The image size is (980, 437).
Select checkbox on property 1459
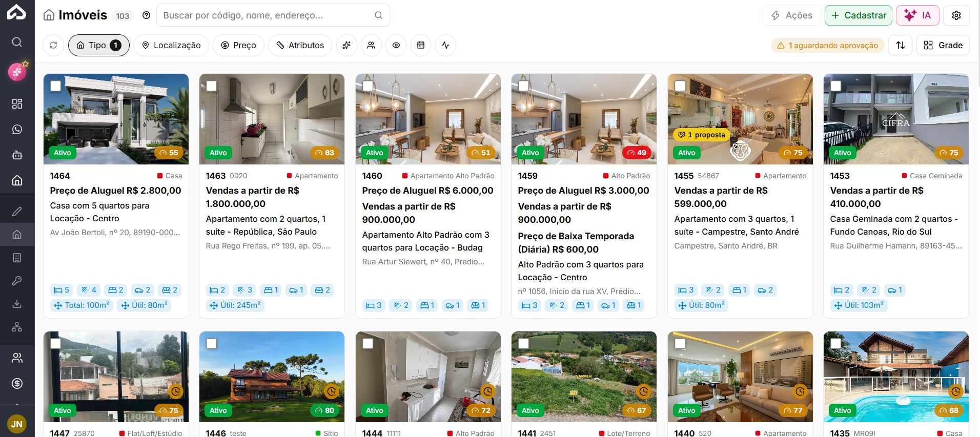[x=524, y=86]
